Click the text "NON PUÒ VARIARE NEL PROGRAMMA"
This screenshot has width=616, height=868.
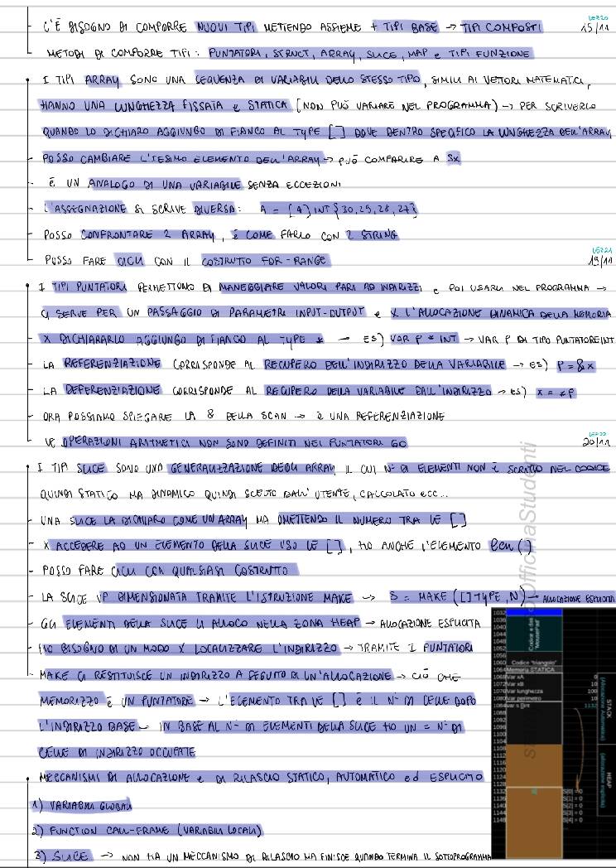397,105
